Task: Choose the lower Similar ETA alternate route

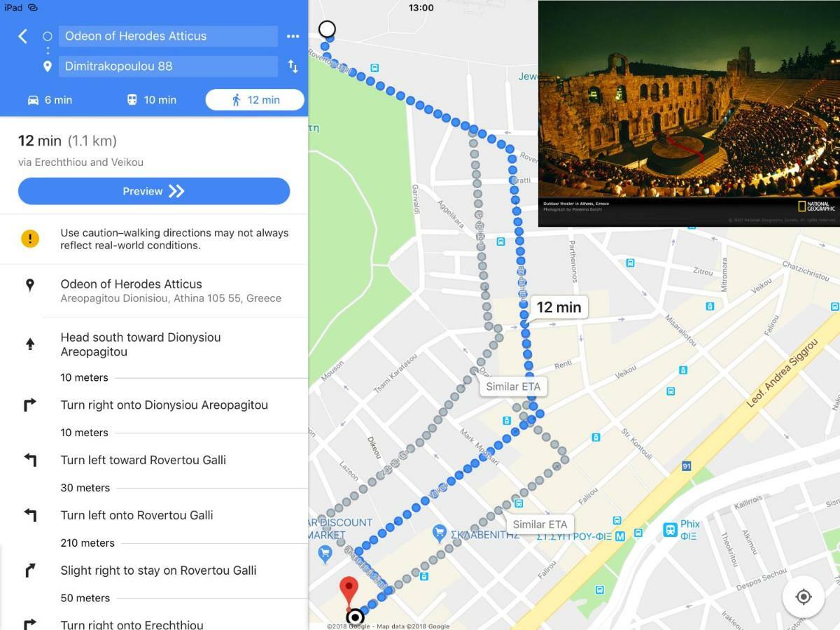Action: click(540, 524)
